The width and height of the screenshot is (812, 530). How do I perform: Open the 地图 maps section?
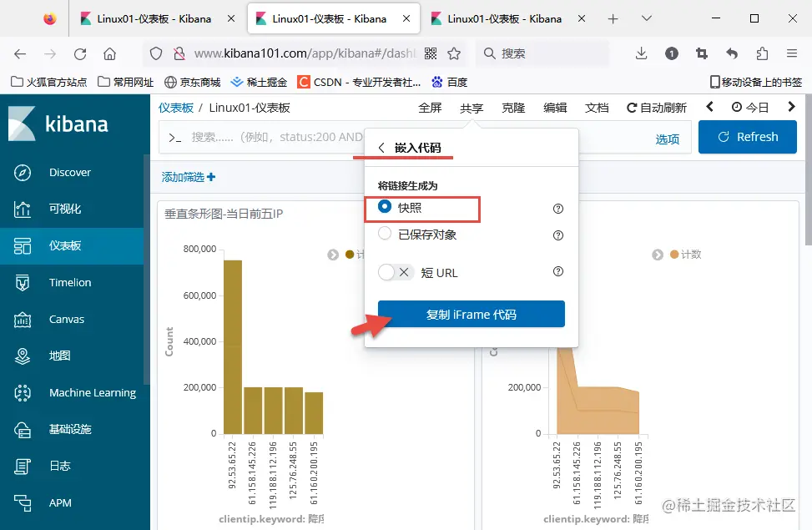[x=59, y=356]
